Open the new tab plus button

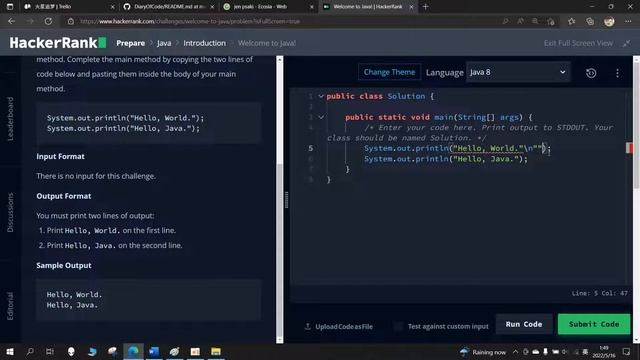click(x=425, y=7)
